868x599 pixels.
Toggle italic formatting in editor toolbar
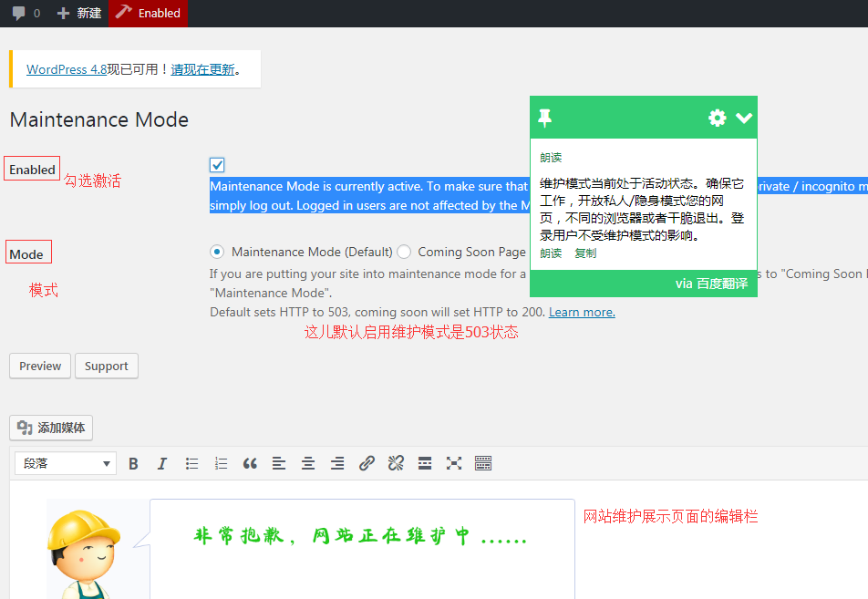(162, 463)
